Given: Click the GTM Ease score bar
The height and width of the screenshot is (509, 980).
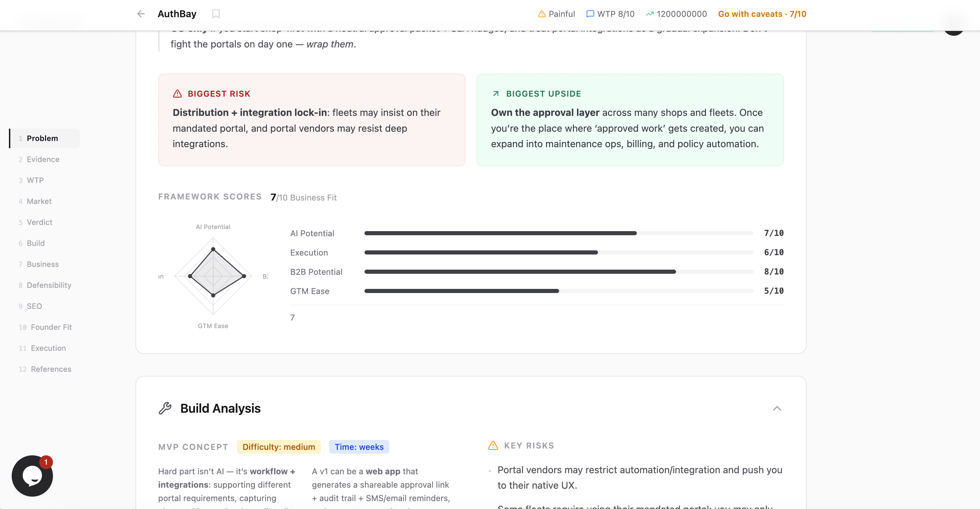Looking at the screenshot, I should tap(559, 291).
